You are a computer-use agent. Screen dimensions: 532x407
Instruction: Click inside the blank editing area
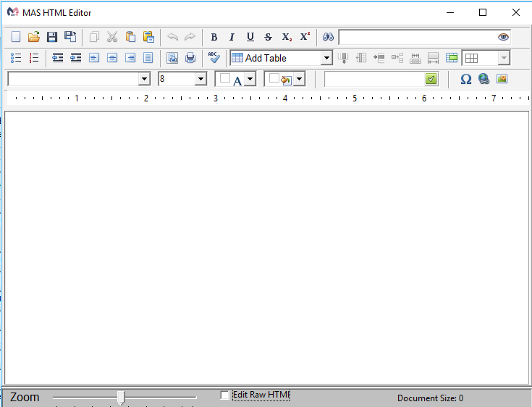click(266, 248)
